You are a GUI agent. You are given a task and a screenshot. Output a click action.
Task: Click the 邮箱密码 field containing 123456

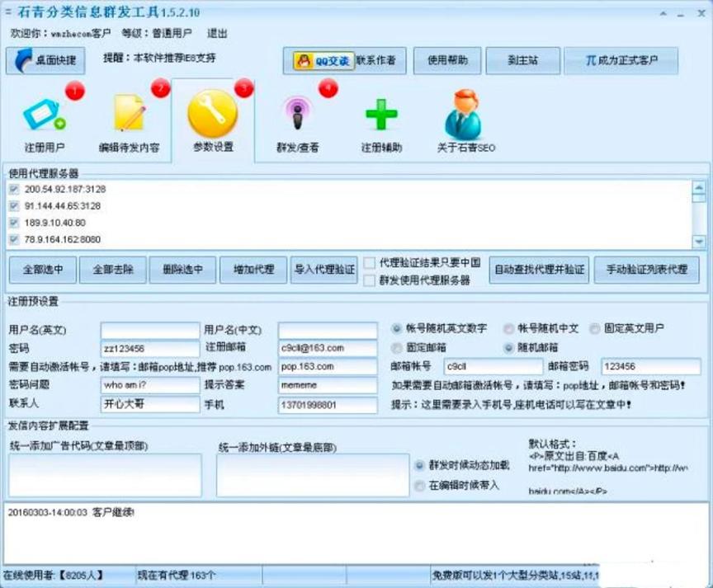pos(651,367)
